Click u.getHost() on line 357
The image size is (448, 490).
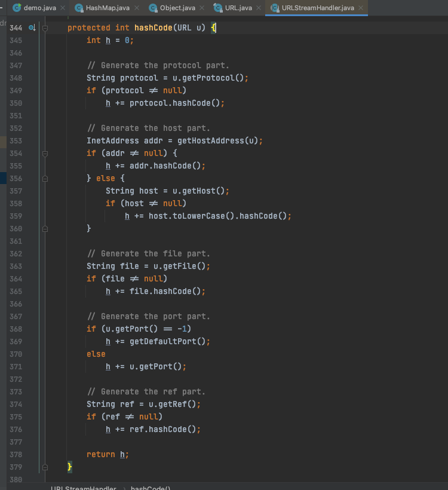click(198, 191)
